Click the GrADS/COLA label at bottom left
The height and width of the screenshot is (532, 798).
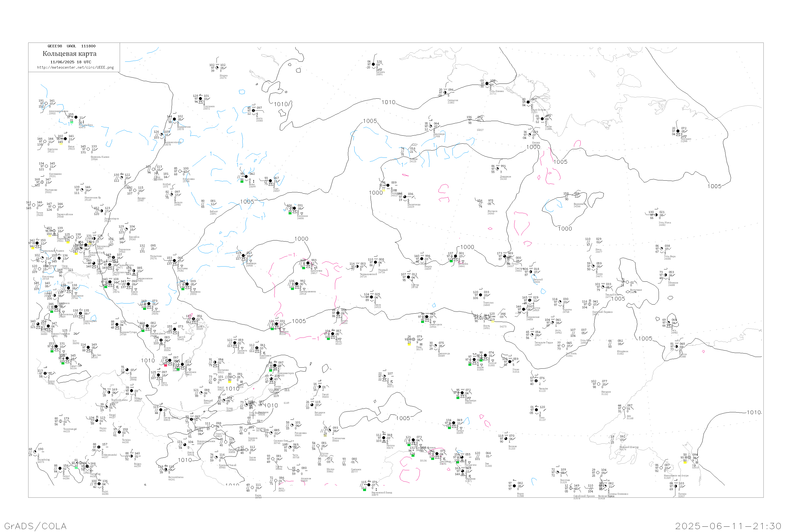click(35, 526)
